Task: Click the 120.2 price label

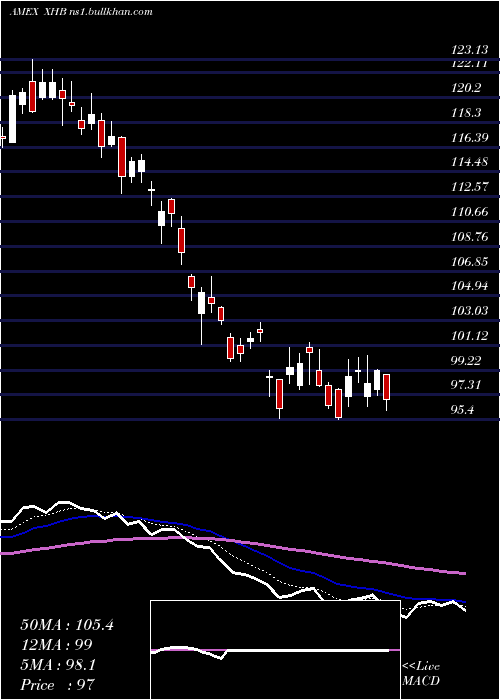Action: point(466,88)
